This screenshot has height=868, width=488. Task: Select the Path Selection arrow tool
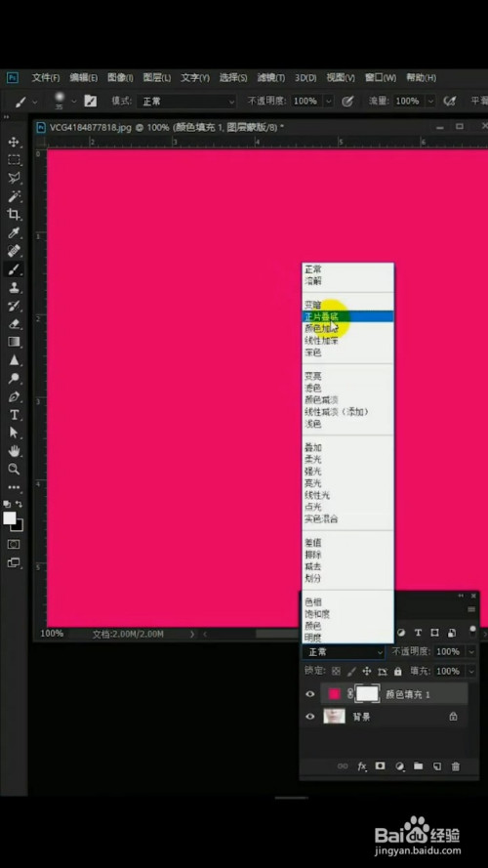[14, 433]
